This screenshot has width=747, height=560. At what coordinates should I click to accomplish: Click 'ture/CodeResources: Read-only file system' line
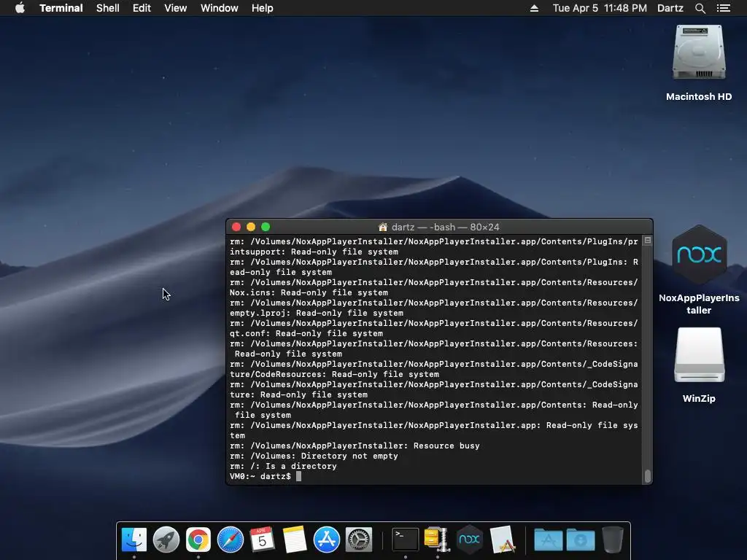[334, 374]
